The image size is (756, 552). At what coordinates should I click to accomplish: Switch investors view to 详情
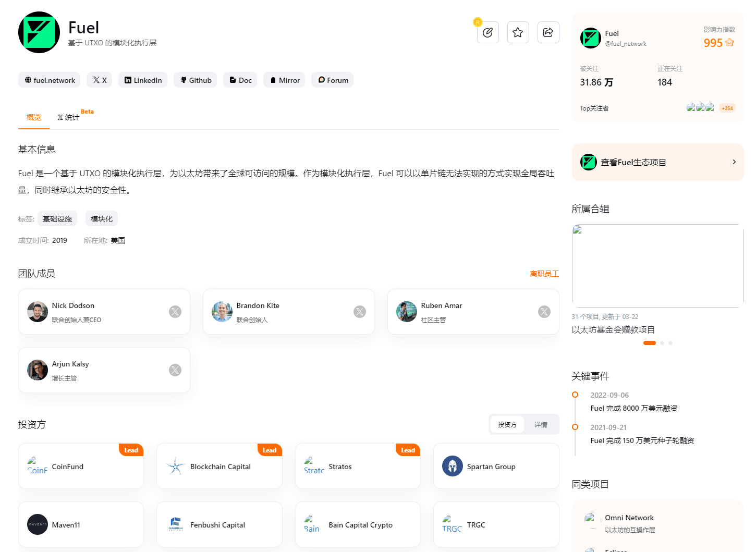coord(541,425)
